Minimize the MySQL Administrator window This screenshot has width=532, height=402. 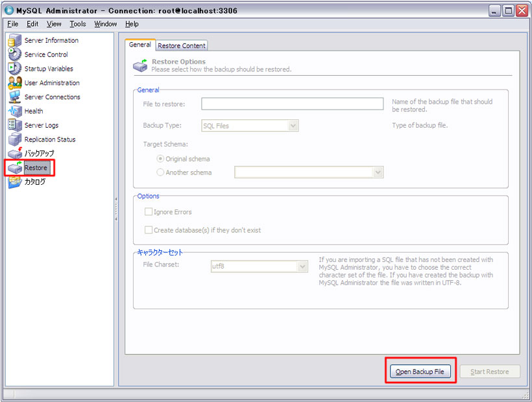point(494,11)
